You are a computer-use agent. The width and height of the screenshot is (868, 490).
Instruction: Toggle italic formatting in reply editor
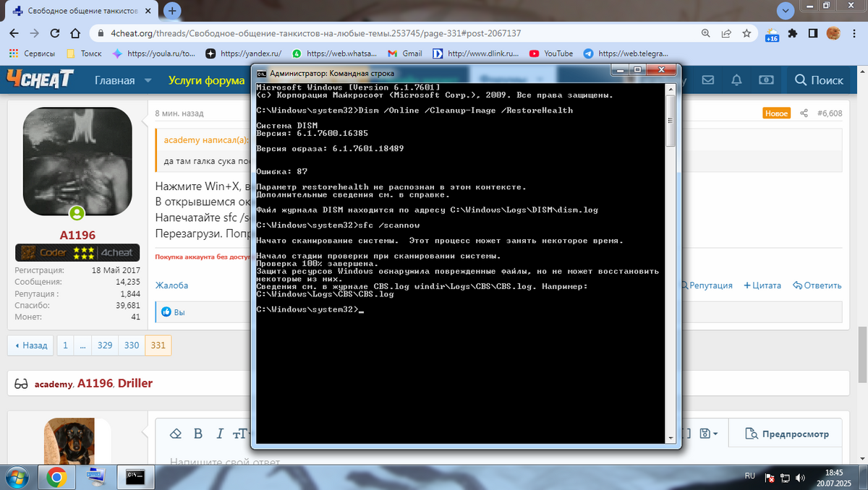(220, 434)
